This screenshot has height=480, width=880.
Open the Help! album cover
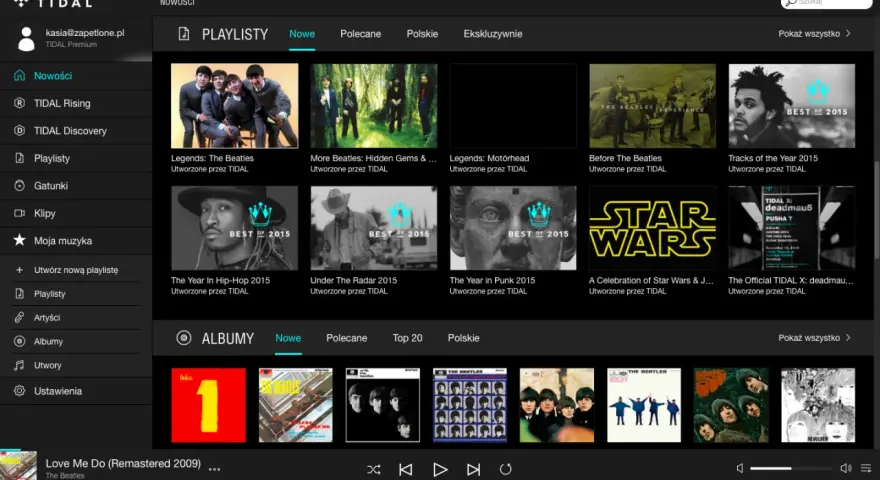[x=644, y=405]
